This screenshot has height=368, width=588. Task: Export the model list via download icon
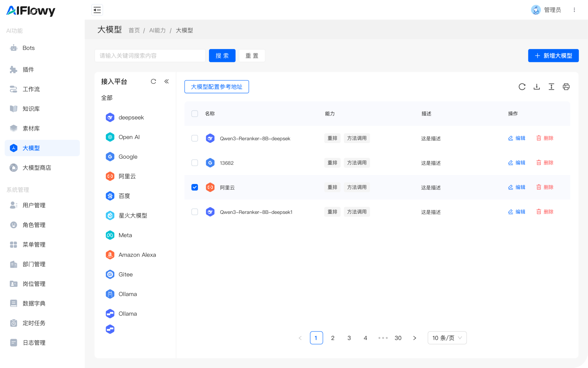536,87
